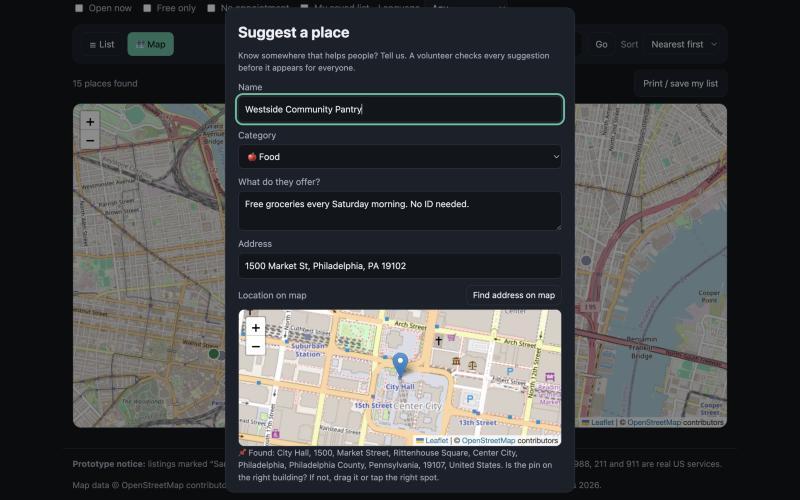Open the Nearest first sort dropdown
The width and height of the screenshot is (800, 500).
(685, 44)
